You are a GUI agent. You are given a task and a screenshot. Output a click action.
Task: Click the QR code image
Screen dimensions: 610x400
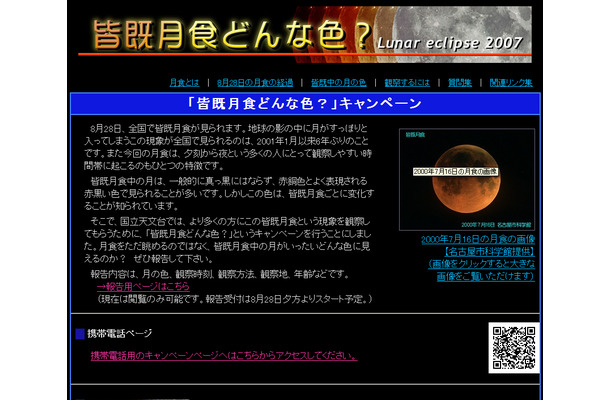[x=512, y=348]
